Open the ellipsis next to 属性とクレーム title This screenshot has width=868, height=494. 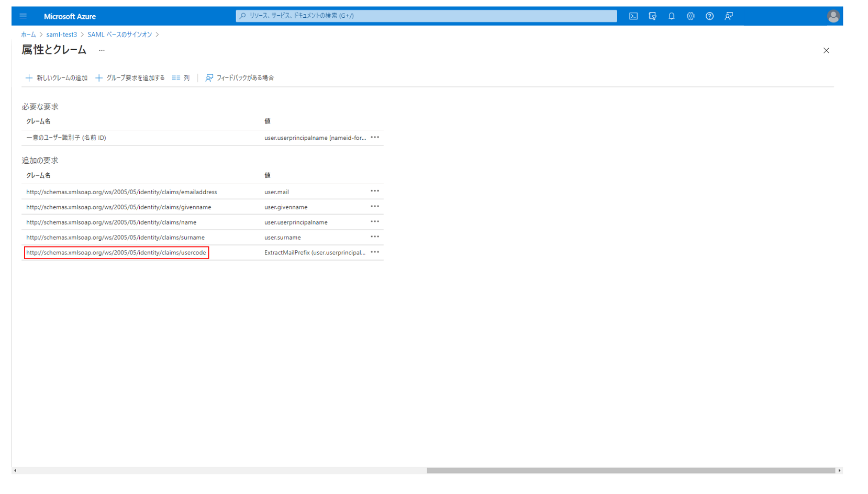101,50
